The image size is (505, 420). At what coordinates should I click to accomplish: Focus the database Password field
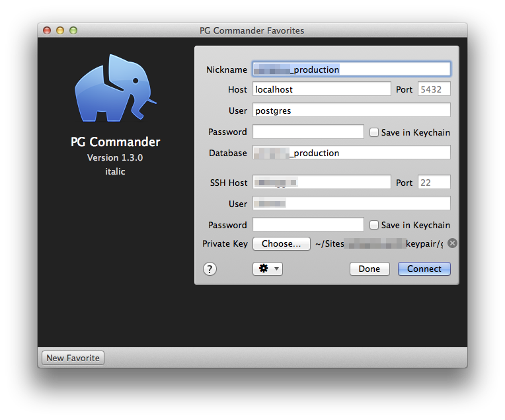tap(308, 132)
